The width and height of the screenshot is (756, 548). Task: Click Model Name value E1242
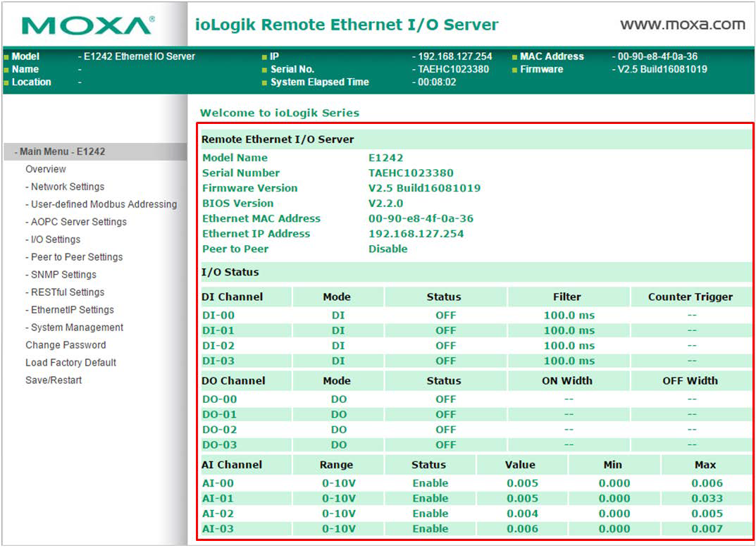pyautogui.click(x=385, y=158)
